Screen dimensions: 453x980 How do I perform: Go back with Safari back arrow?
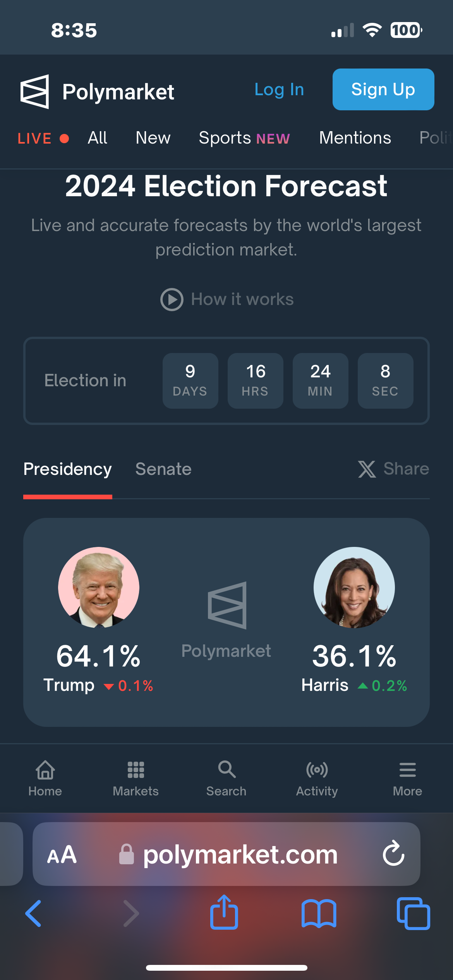[34, 913]
